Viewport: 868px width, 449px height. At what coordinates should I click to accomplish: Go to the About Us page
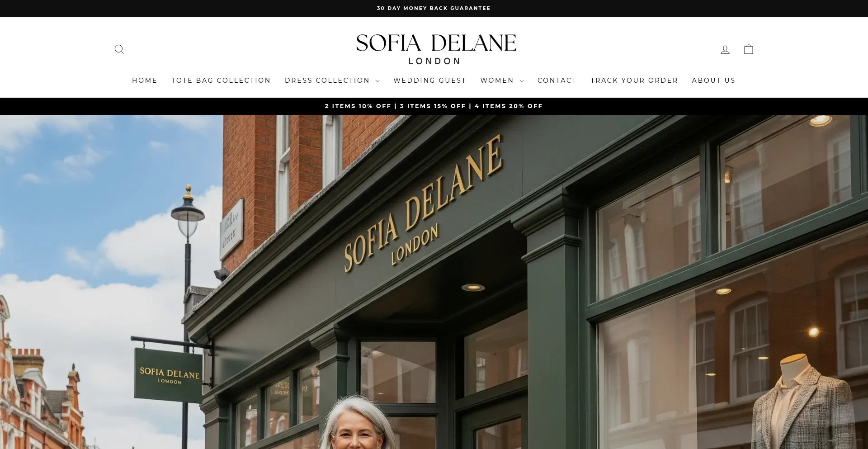pos(714,80)
